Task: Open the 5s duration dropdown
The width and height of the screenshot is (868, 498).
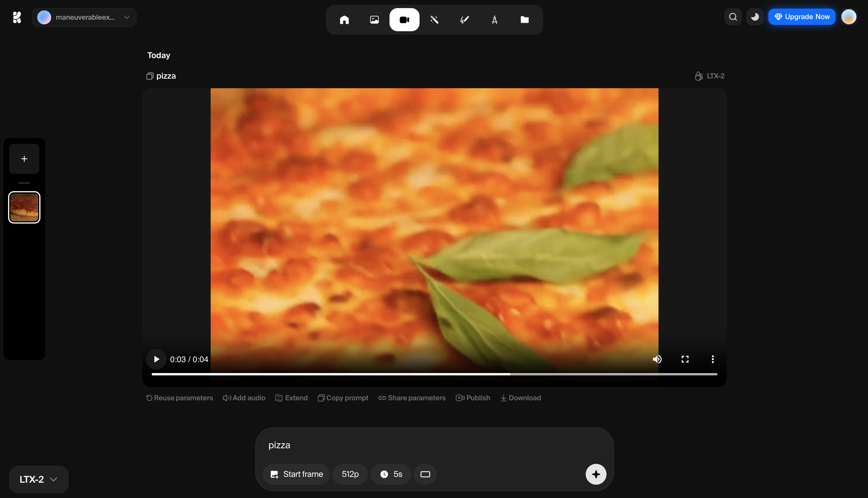Action: [x=391, y=474]
